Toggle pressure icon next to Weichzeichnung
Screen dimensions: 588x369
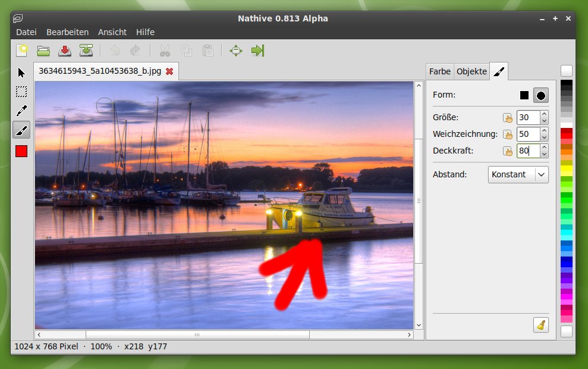(x=507, y=135)
